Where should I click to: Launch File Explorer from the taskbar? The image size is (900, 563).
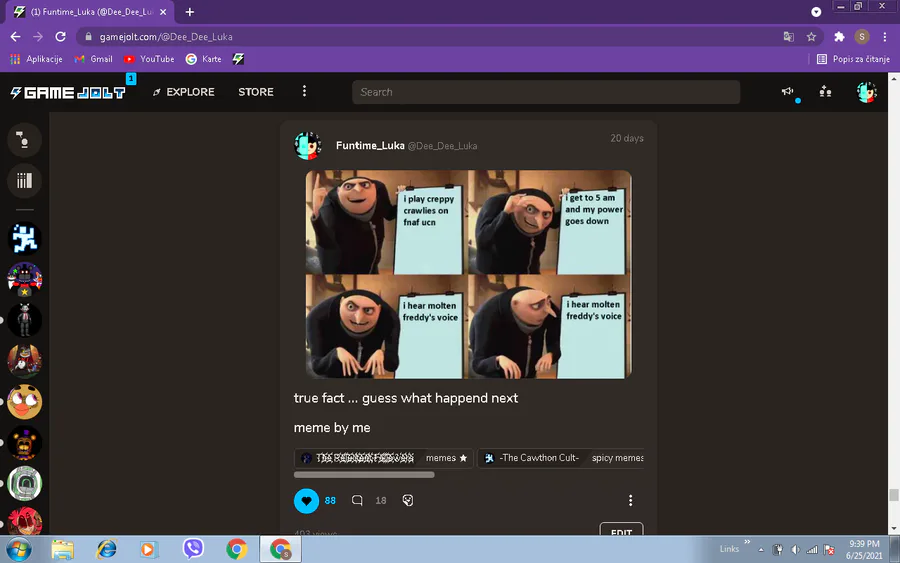click(x=63, y=549)
